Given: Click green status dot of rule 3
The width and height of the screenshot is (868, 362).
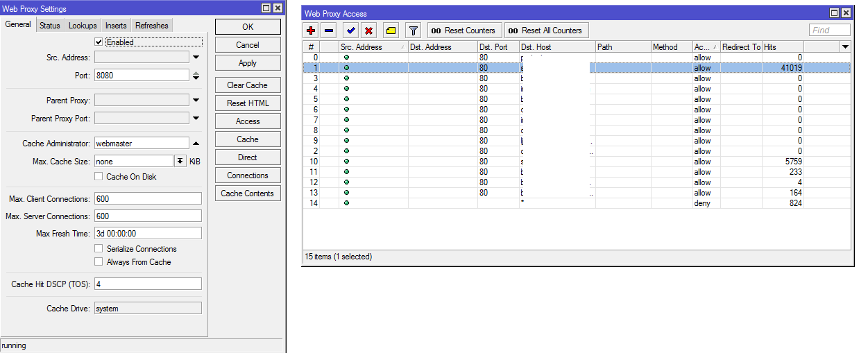Looking at the screenshot, I should 346,78.
